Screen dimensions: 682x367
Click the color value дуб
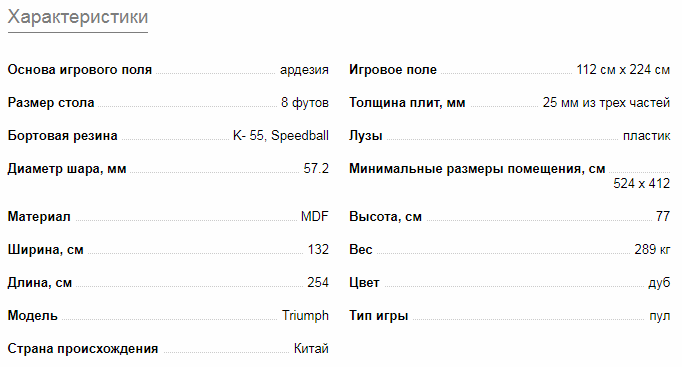[659, 283]
